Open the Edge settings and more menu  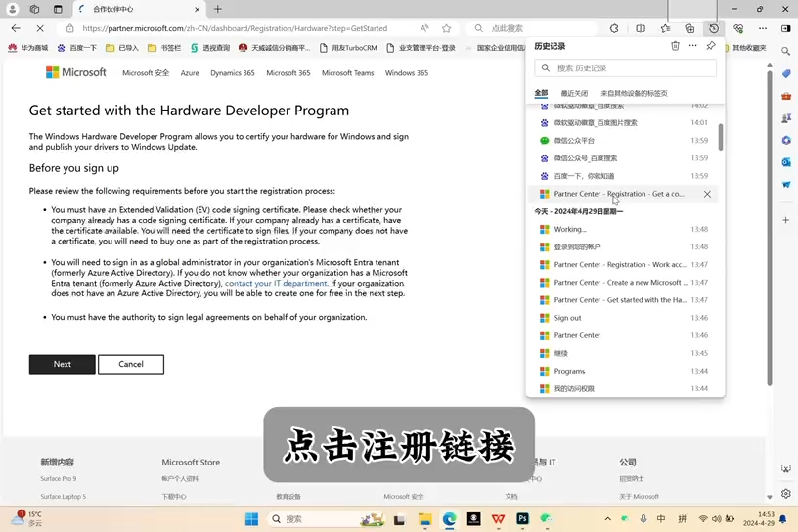(763, 28)
